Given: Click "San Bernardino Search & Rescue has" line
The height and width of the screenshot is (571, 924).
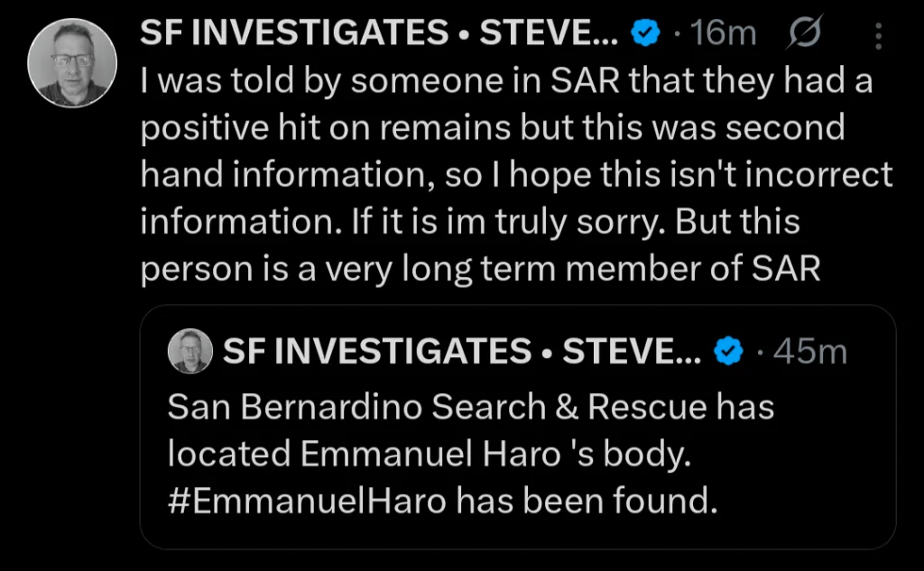Looking at the screenshot, I should (x=471, y=407).
